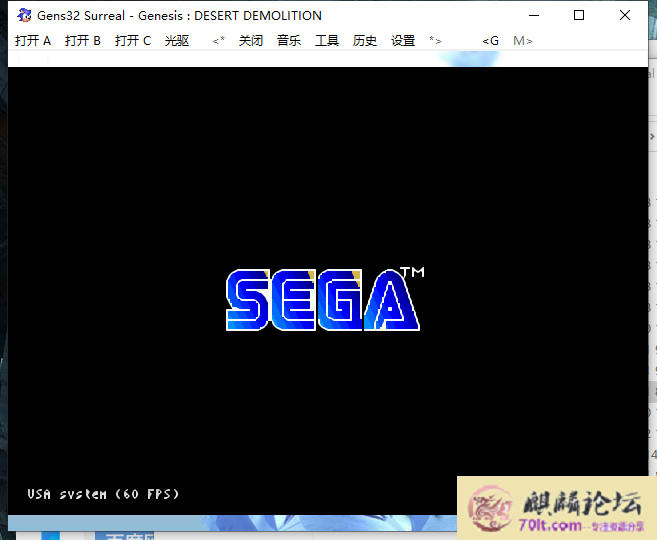
Task: Open the 音乐 menu
Action: (289, 41)
